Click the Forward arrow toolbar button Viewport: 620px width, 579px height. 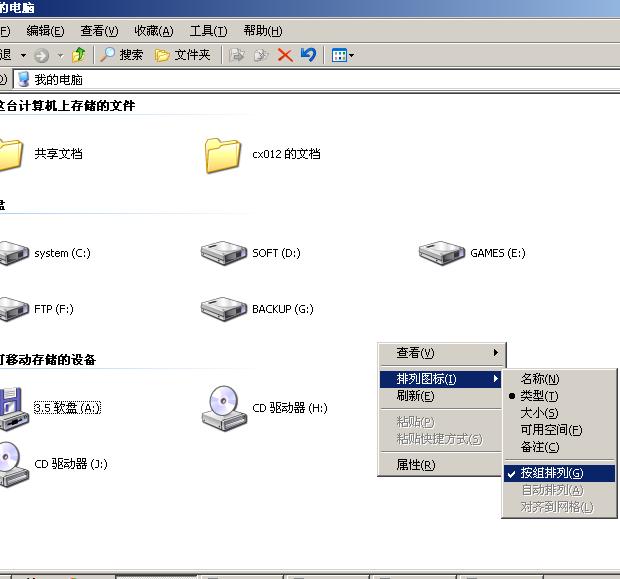click(x=42, y=55)
